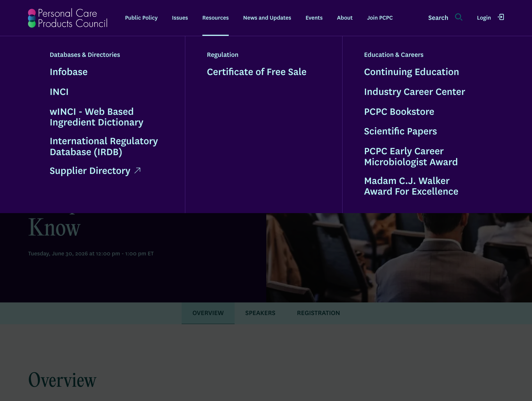Screen dimensions: 532x401
Task: Collapse the Resources menu
Action: tap(216, 18)
